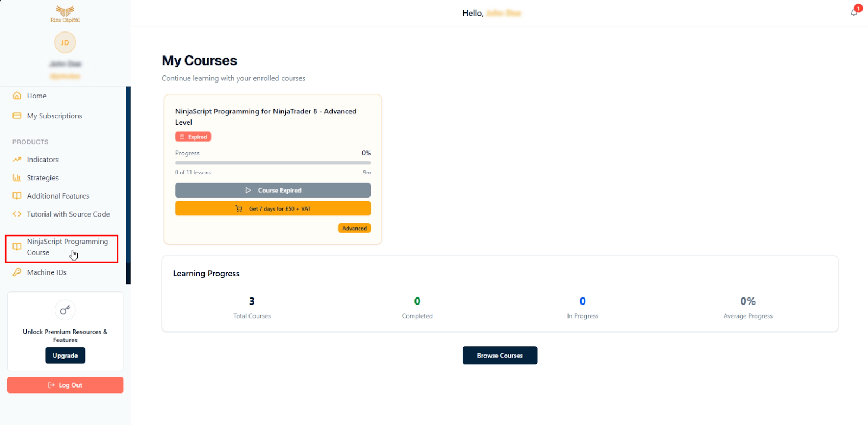This screenshot has height=425, width=868.
Task: Open NinjaScript Programming Advanced Level course title
Action: (x=266, y=117)
